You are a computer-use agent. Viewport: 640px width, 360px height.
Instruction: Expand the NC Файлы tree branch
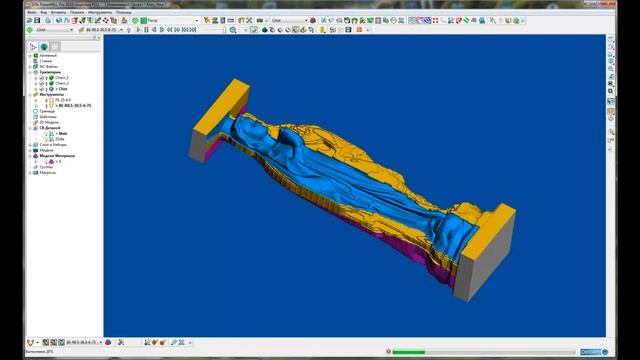coord(30,67)
